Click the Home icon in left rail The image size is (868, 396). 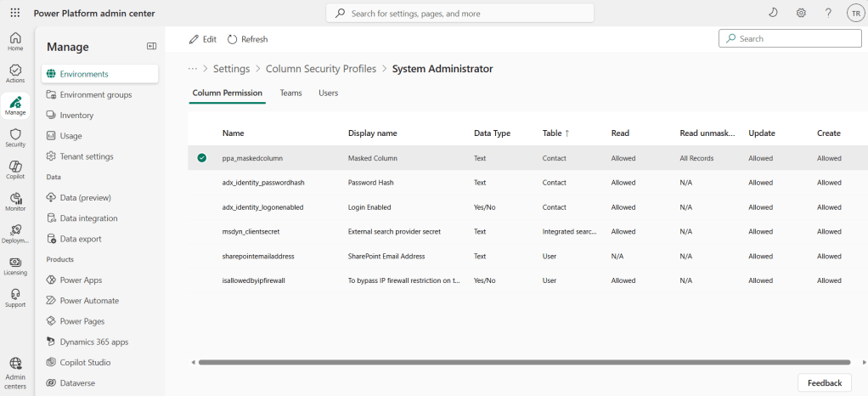tap(15, 42)
